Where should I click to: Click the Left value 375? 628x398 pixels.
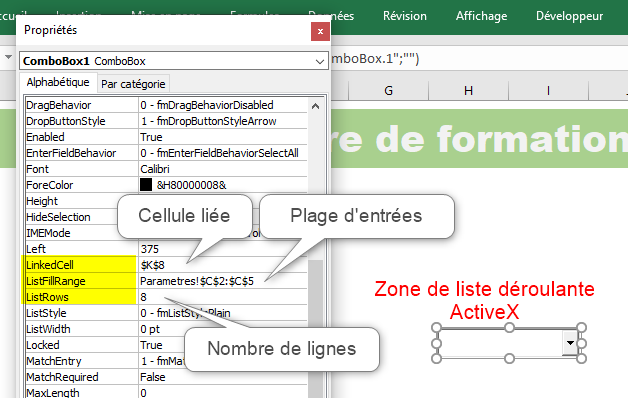tap(149, 249)
